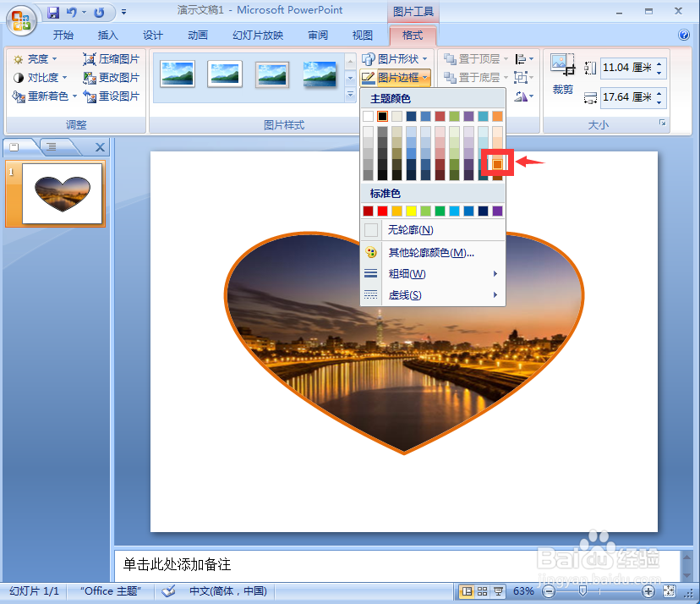Switch to normal view in status bar
The height and width of the screenshot is (604, 700).
click(x=467, y=591)
